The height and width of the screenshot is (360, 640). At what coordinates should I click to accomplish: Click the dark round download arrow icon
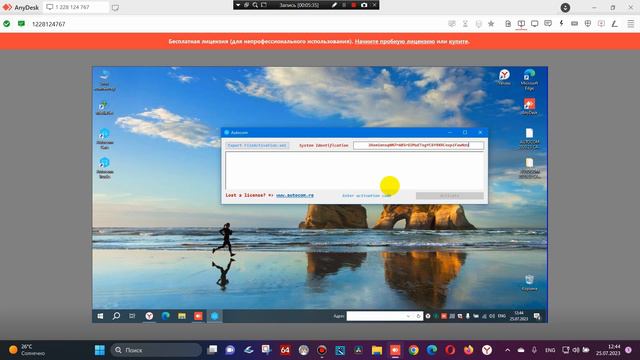coord(565,7)
